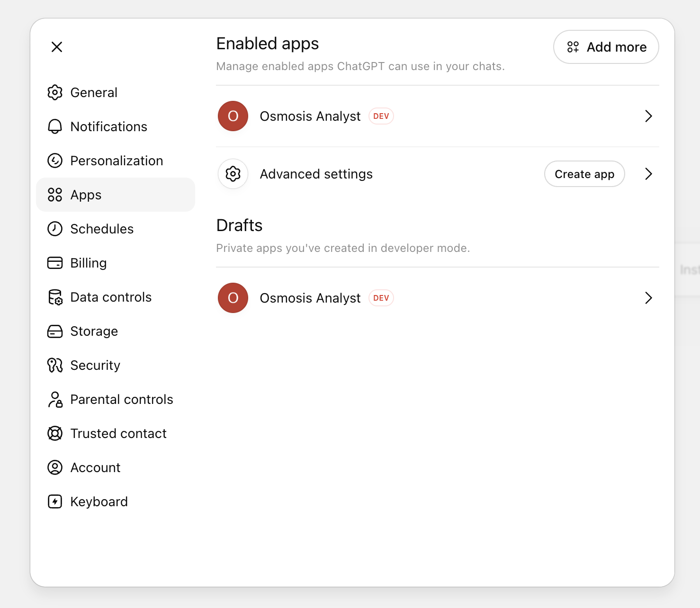Viewport: 700px width, 608px height.
Task: Click the Data controls database icon
Action: point(55,297)
